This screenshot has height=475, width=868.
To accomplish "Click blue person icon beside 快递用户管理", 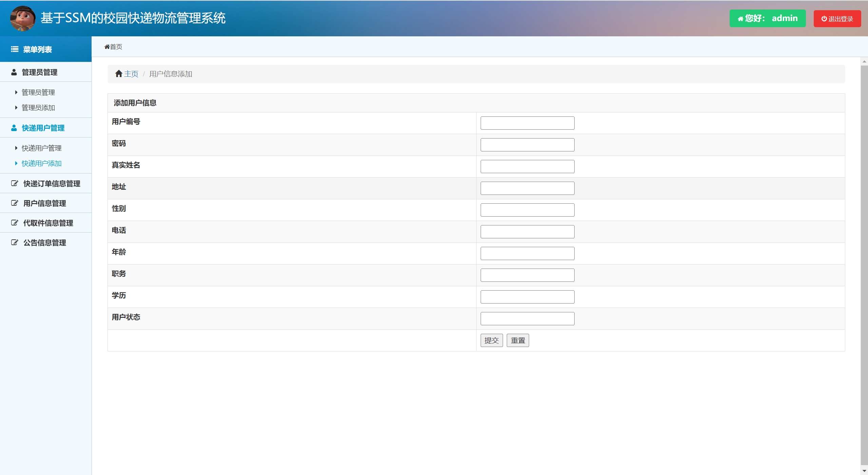I will (14, 128).
